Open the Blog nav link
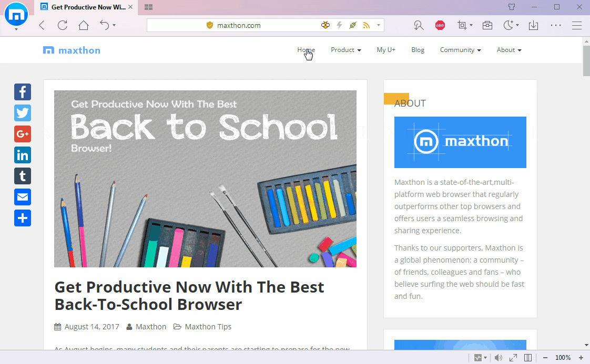590x364 pixels. point(418,49)
